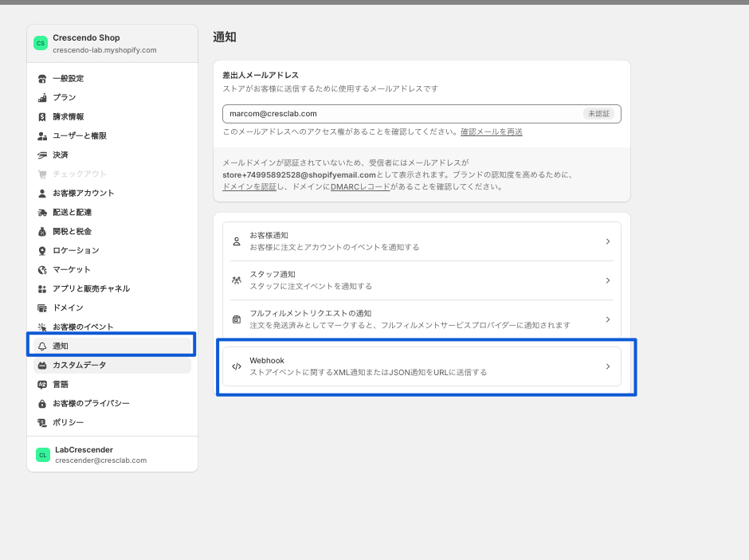Select ユーザーと権限 from the sidebar
Screen dimensions: 749x560
pos(79,136)
